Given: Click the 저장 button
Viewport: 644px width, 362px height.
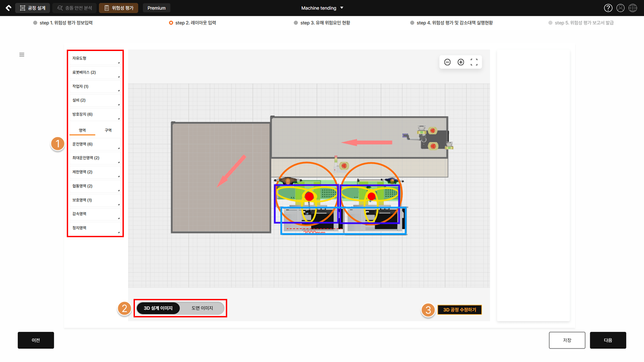Looking at the screenshot, I should click(567, 340).
